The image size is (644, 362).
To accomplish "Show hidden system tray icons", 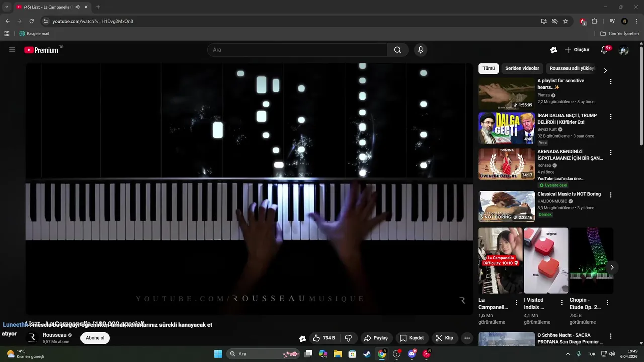I will click(x=568, y=354).
